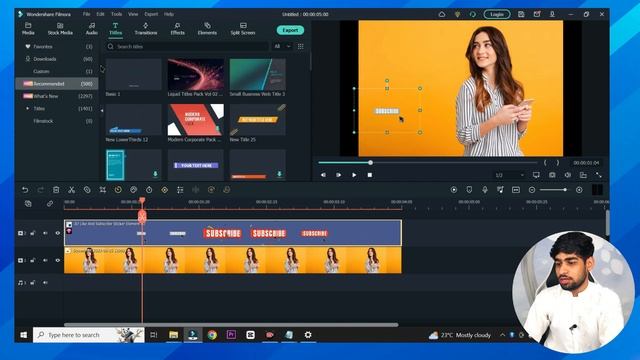Image resolution: width=640 pixels, height=360 pixels.
Task: Zoom in timeline with plus circle icon
Action: [579, 190]
